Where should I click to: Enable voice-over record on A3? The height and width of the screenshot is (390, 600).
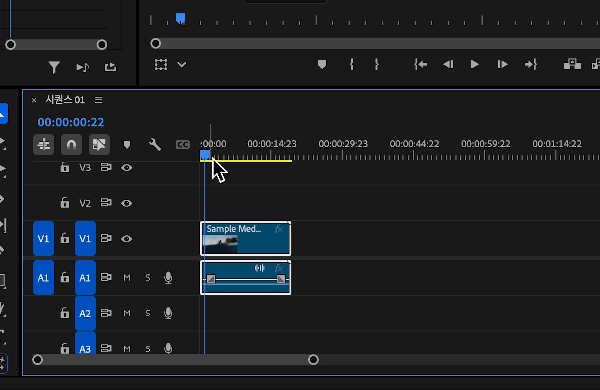pyautogui.click(x=168, y=348)
